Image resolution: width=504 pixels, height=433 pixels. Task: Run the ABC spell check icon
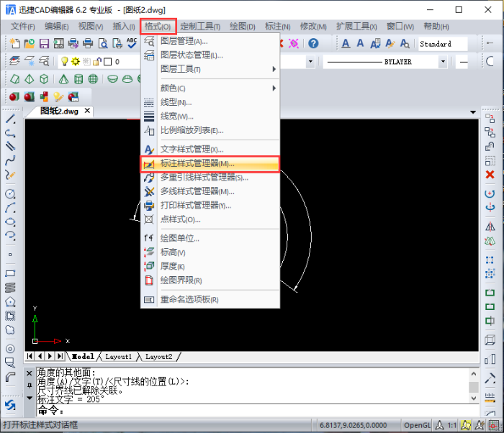click(132, 43)
